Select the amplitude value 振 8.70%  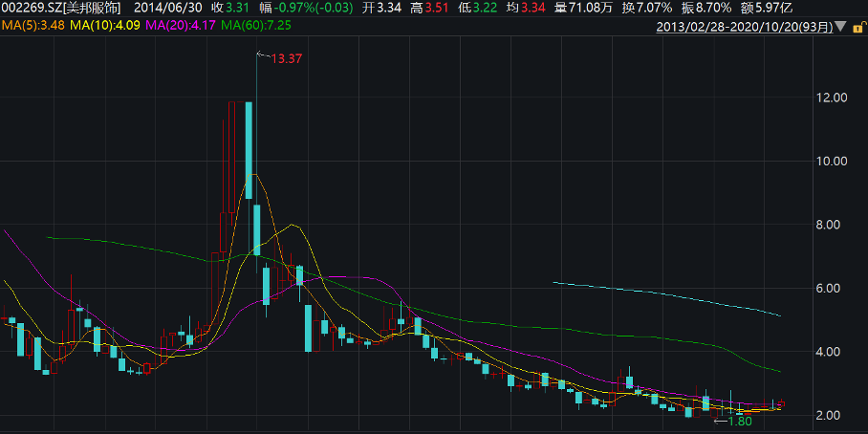click(707, 8)
